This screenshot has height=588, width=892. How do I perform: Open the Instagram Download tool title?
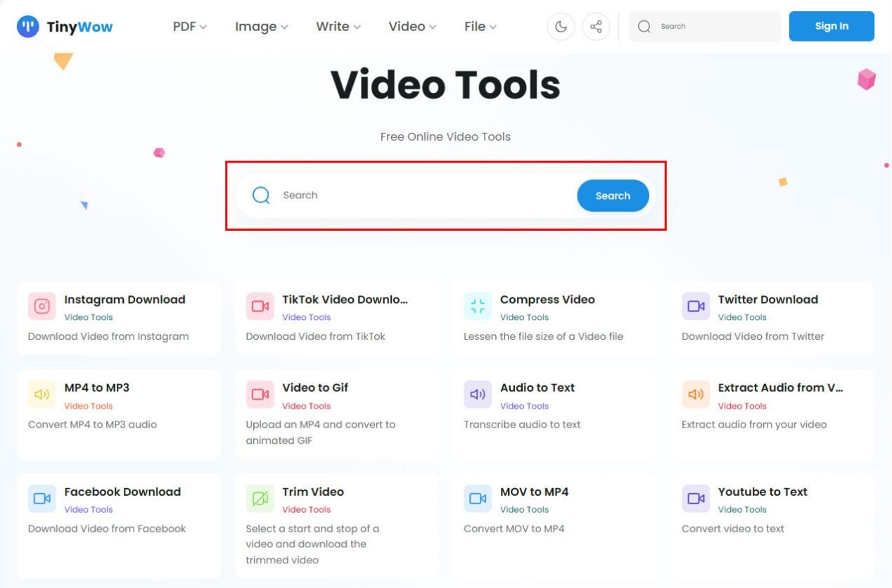[x=125, y=300]
